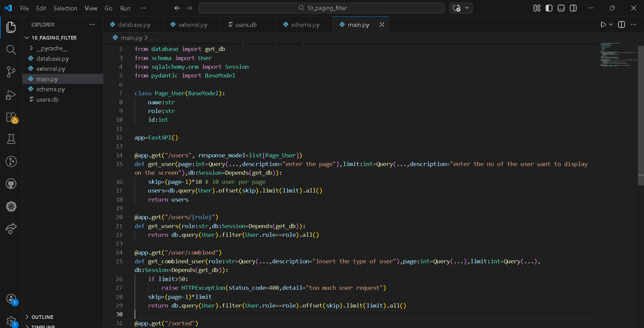Open the Kubernetes helm-wheel view

(12, 207)
